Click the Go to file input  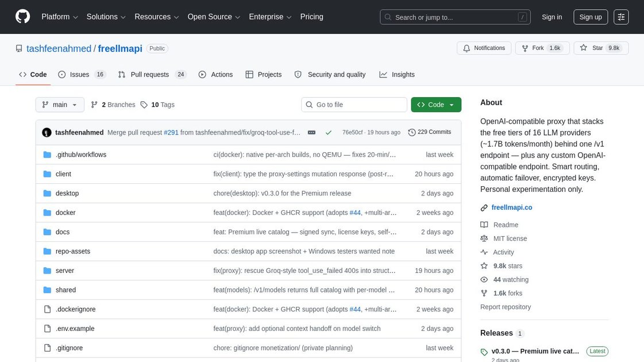(x=354, y=105)
